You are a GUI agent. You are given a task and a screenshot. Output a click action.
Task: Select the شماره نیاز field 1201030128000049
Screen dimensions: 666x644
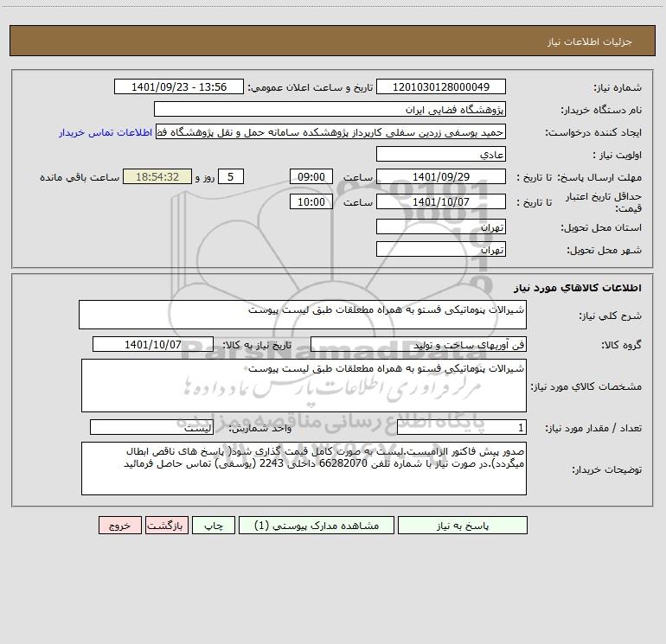(441, 86)
